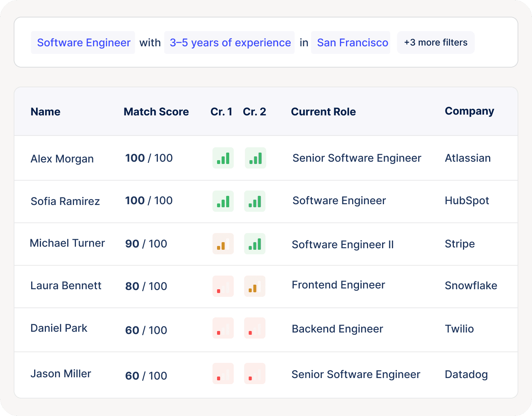Screen dimensions: 532x416
Task: Click Alex Morgan's Cr. 2 green signal icon
Action: pyautogui.click(x=255, y=158)
